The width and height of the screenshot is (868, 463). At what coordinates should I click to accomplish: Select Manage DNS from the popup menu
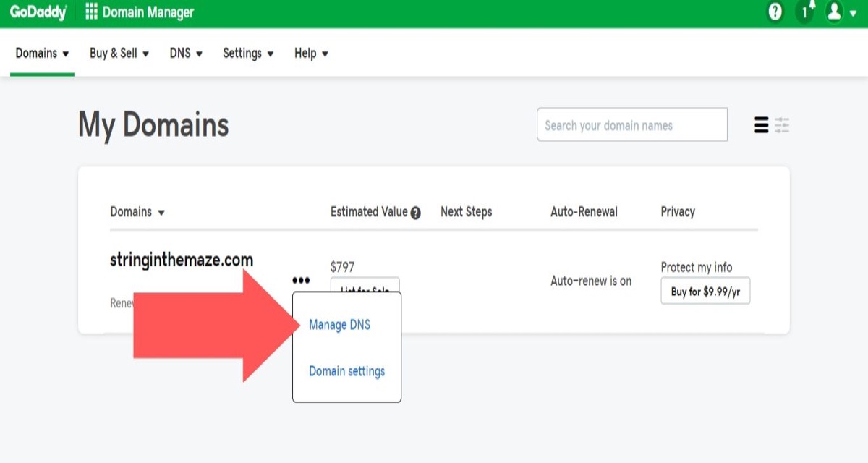coord(339,325)
